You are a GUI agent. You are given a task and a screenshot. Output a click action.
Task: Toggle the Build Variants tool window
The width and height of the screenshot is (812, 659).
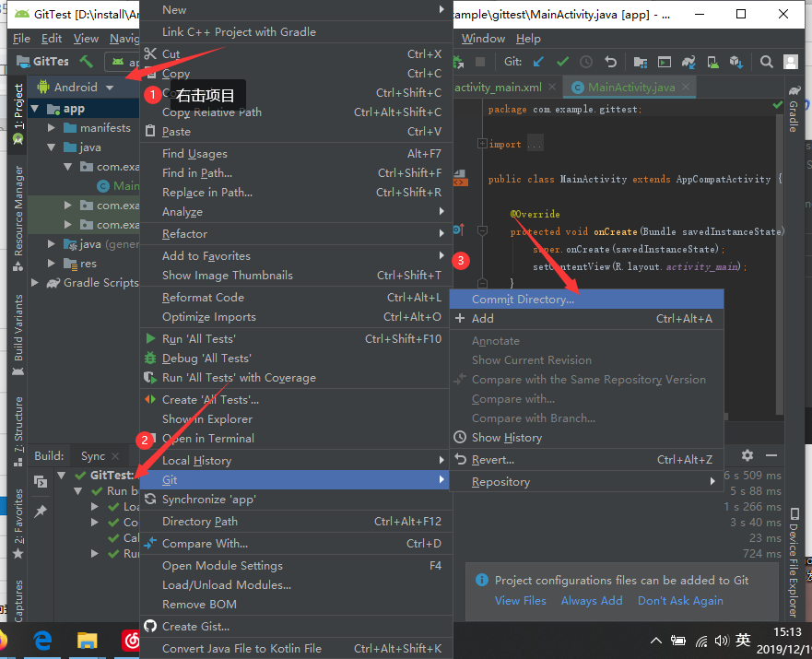pyautogui.click(x=18, y=335)
